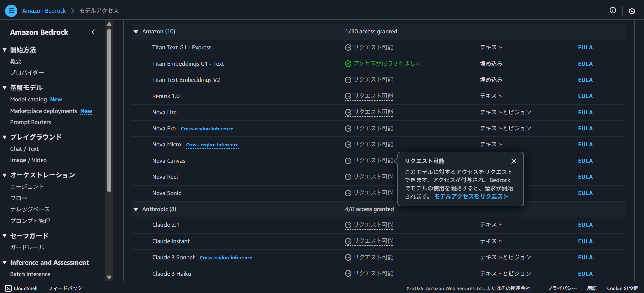The height and width of the screenshot is (293, 644).
Task: Open the hamburger navigation menu icon
Action: pos(11,11)
